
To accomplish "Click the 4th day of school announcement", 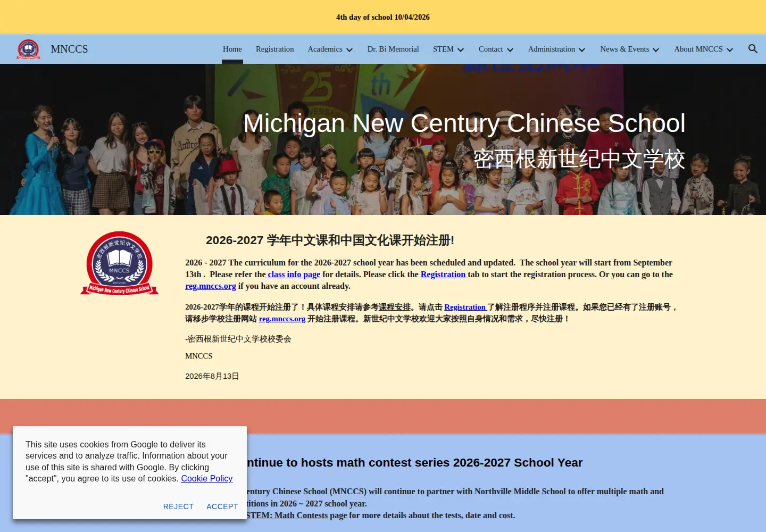I will tap(383, 17).
